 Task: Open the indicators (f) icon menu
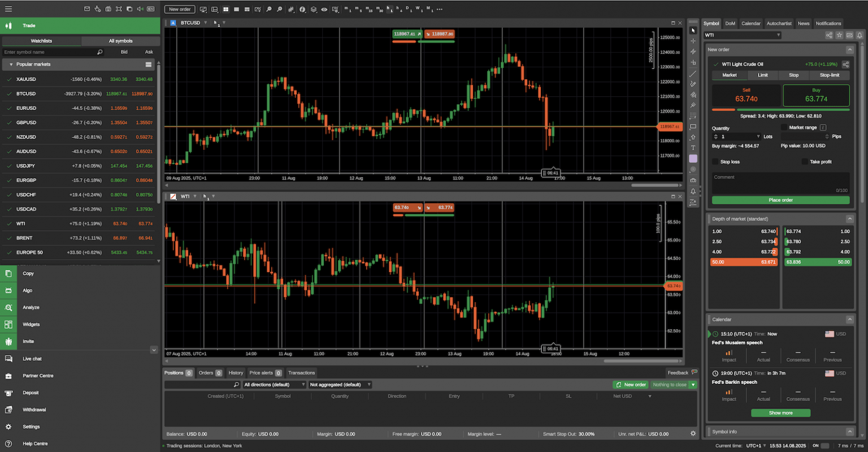pos(302,9)
